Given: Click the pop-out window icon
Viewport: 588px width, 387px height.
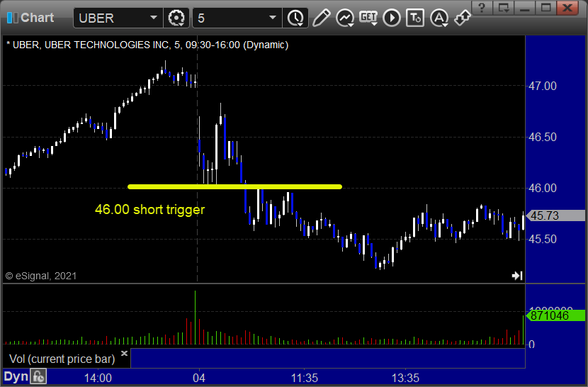Looking at the screenshot, I should point(503,8).
